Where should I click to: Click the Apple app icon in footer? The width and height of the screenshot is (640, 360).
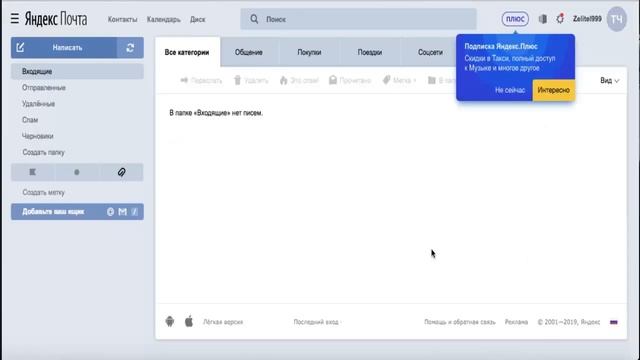click(x=189, y=322)
